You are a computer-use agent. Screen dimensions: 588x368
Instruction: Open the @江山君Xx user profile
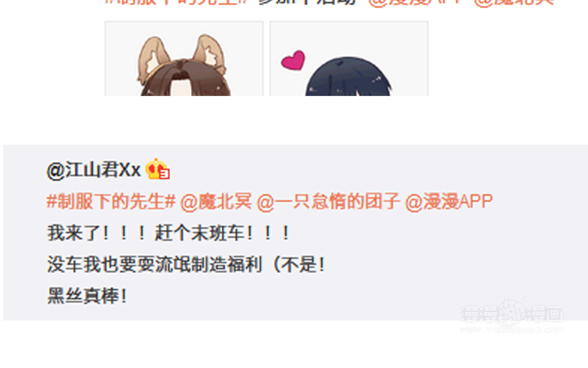coord(94,170)
